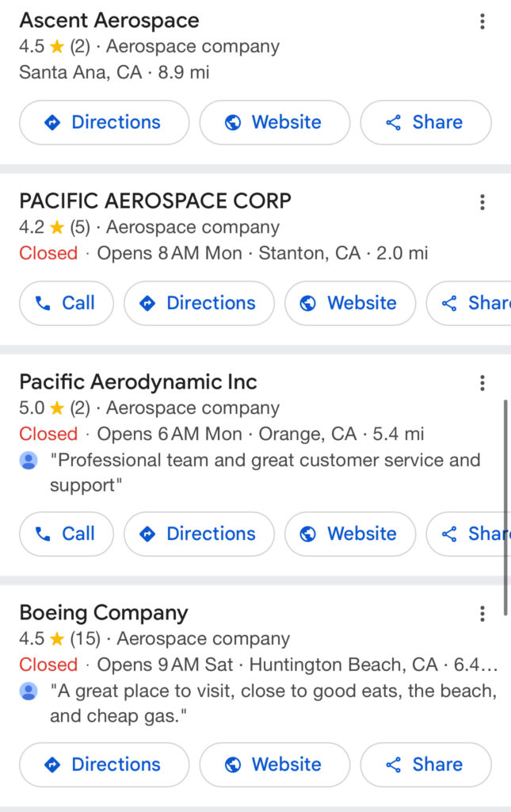The height and width of the screenshot is (812, 511).
Task: Share the Boeing Company listing
Action: coord(425,764)
